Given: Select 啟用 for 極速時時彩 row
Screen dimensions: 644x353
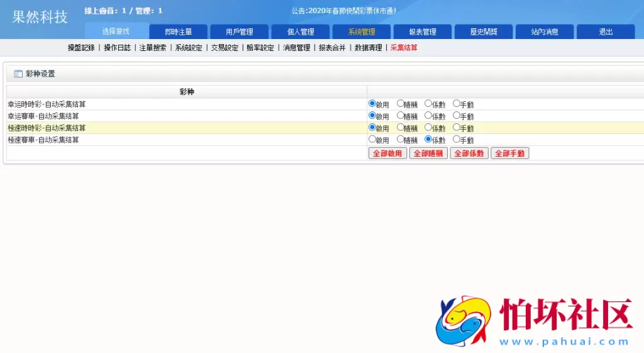Looking at the screenshot, I should 372,127.
